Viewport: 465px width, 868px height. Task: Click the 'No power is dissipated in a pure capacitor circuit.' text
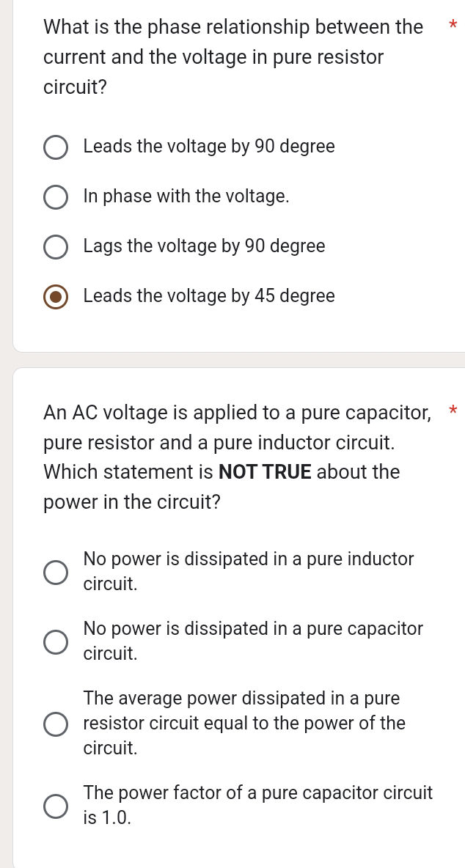(x=253, y=641)
